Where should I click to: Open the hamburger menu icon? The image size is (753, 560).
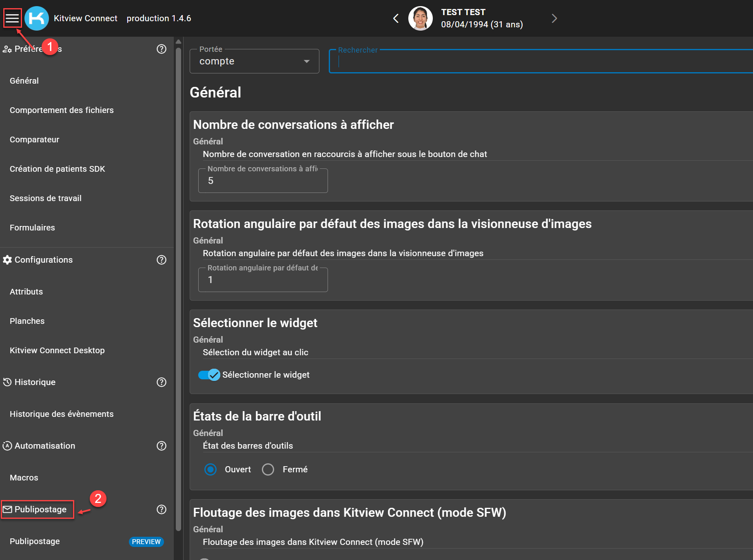point(12,18)
